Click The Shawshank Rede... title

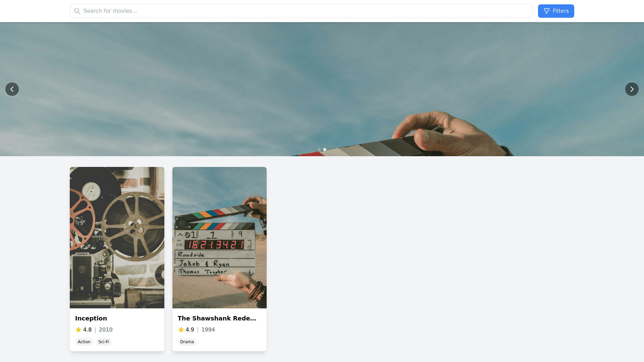click(217, 318)
